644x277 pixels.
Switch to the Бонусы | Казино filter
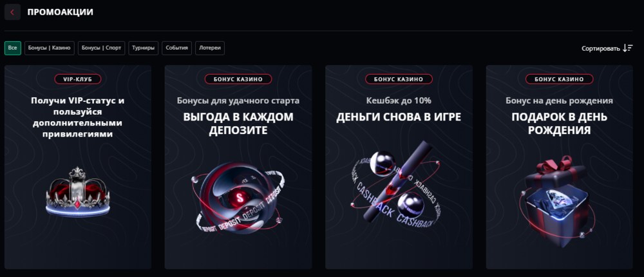pyautogui.click(x=50, y=48)
